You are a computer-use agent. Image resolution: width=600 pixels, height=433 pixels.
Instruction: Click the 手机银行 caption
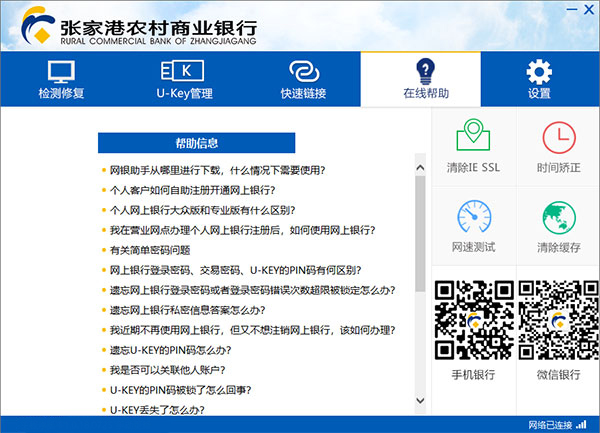click(474, 374)
